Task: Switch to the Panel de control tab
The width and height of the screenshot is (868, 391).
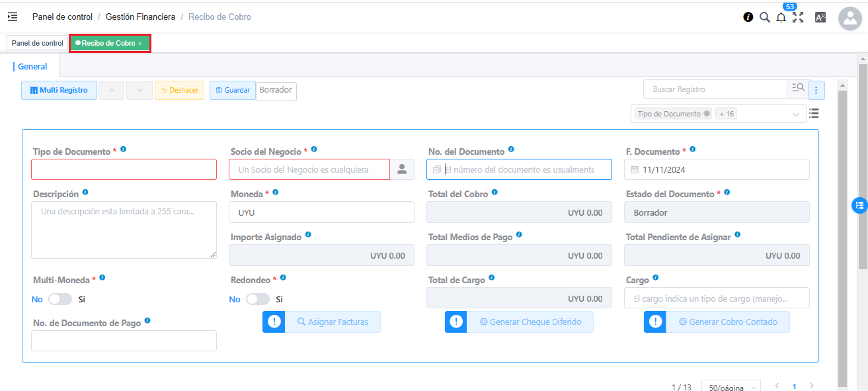Action: pos(37,43)
